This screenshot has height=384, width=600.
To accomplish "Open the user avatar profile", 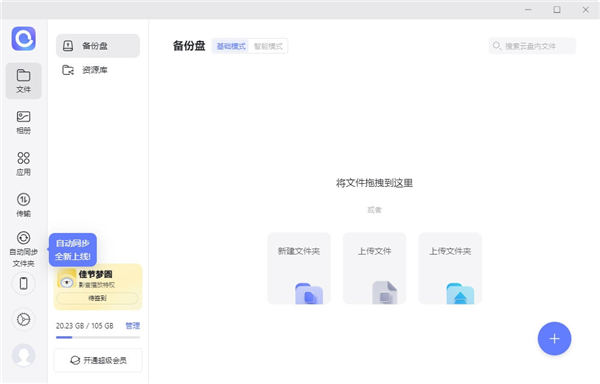I will point(24,355).
